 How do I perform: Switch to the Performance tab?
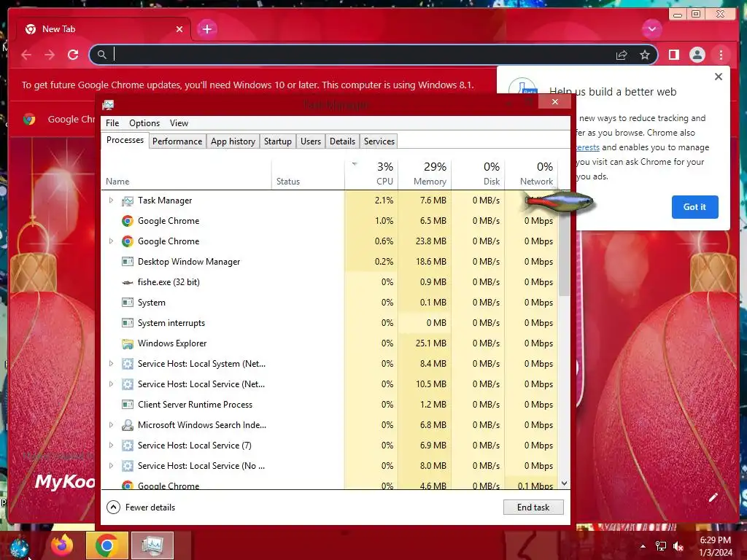[x=177, y=141]
